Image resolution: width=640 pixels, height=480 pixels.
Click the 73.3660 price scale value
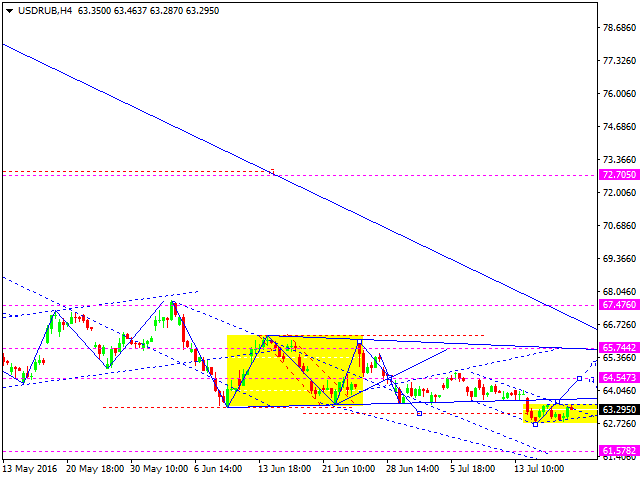pos(620,160)
